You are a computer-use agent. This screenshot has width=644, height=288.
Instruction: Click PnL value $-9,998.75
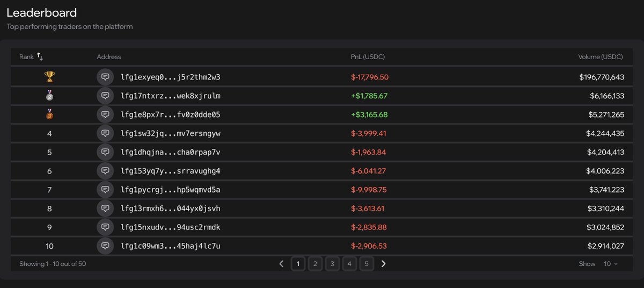tap(369, 190)
